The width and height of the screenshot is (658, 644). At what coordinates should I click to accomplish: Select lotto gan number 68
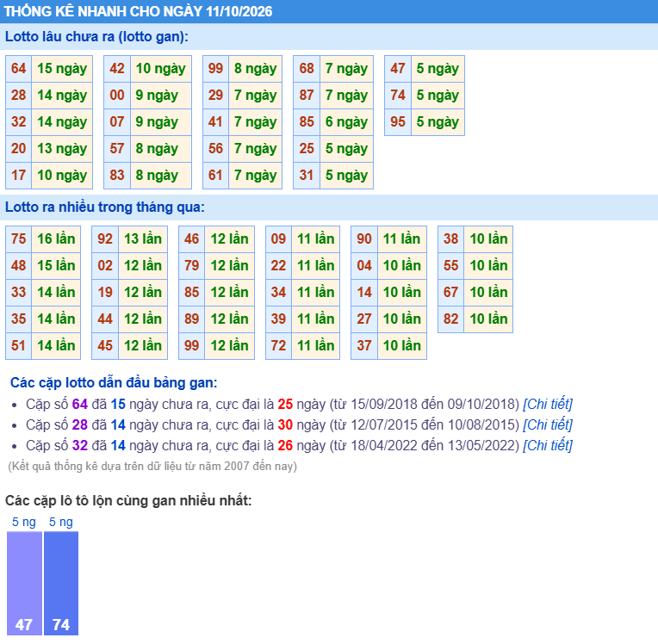[307, 68]
